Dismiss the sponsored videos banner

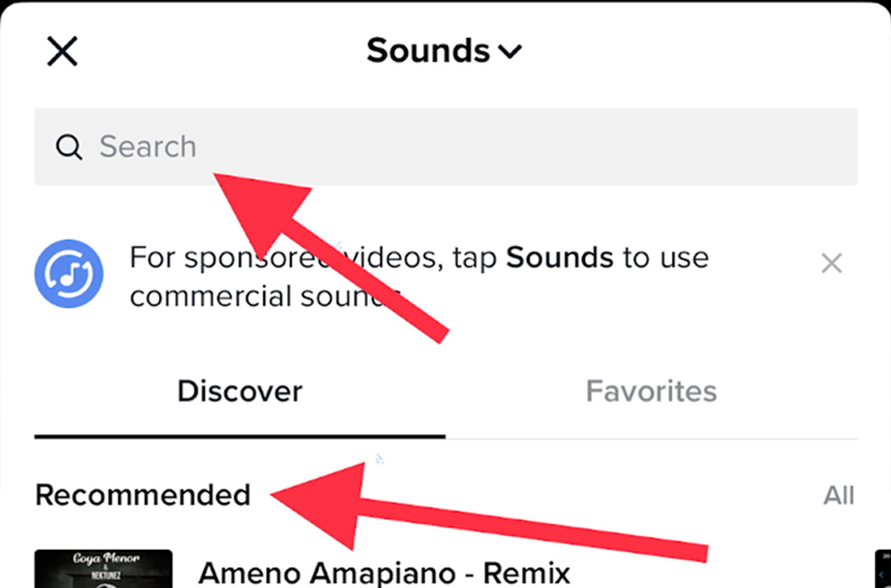click(831, 263)
